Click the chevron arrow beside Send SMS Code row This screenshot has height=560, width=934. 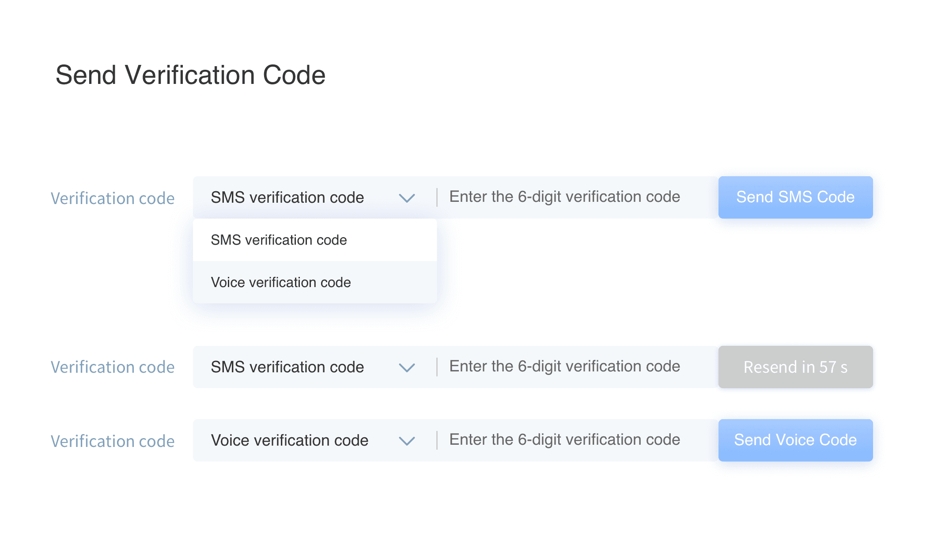(407, 198)
